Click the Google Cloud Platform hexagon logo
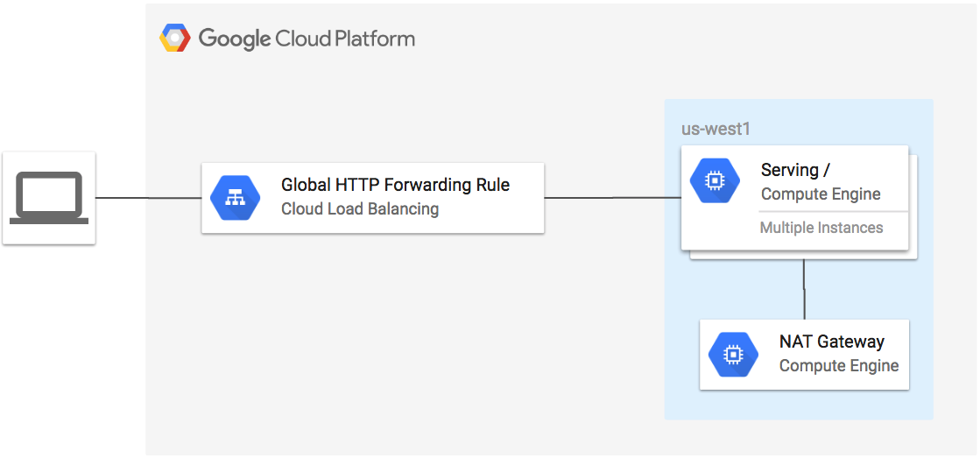980x458 pixels. [x=175, y=39]
